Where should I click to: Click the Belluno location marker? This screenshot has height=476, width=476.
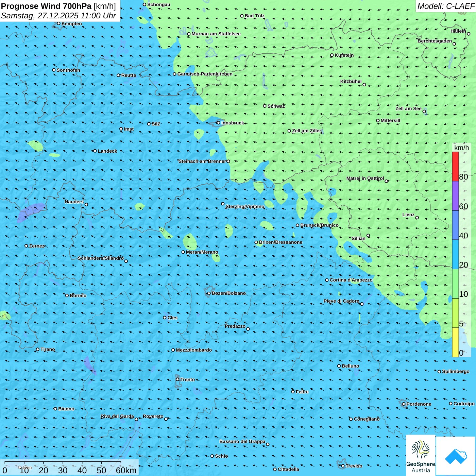tap(339, 366)
